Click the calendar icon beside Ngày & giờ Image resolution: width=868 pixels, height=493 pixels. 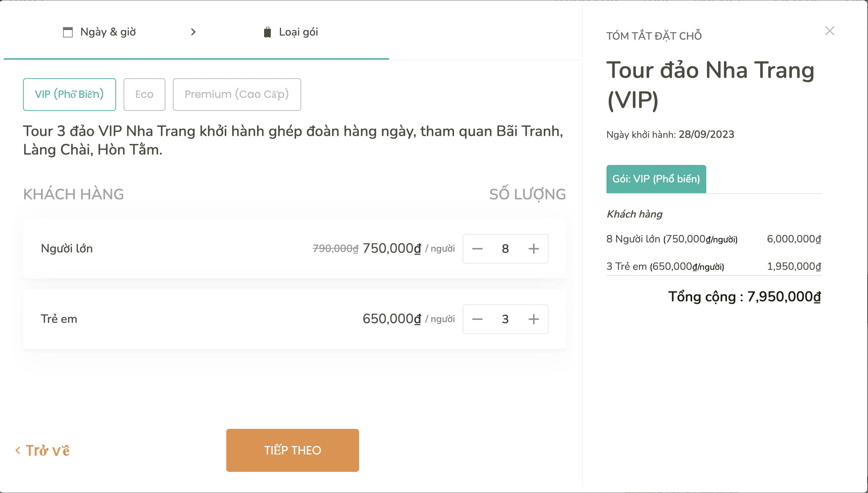(x=68, y=32)
